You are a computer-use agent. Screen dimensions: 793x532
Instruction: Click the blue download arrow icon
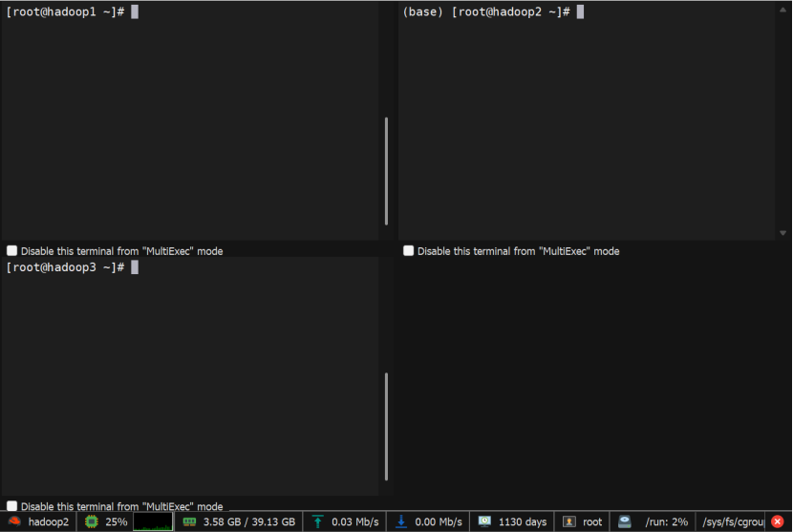tap(401, 521)
